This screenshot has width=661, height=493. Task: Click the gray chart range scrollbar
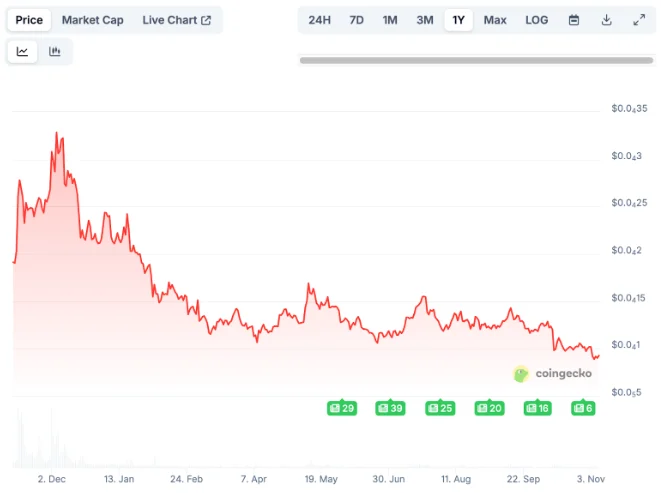tap(476, 60)
